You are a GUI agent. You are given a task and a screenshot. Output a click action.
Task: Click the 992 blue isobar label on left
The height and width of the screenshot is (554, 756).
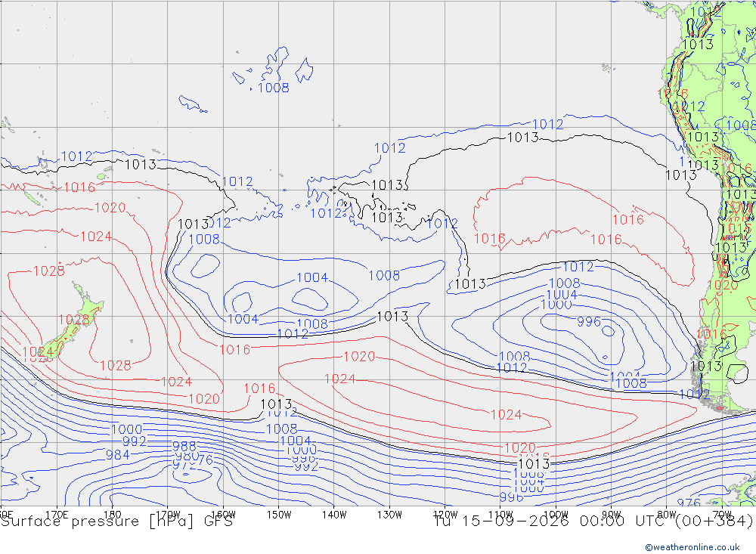pyautogui.click(x=134, y=441)
